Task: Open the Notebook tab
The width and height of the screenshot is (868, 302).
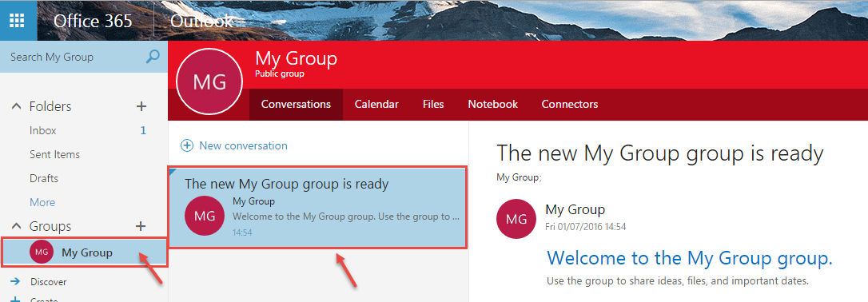Action: click(492, 104)
